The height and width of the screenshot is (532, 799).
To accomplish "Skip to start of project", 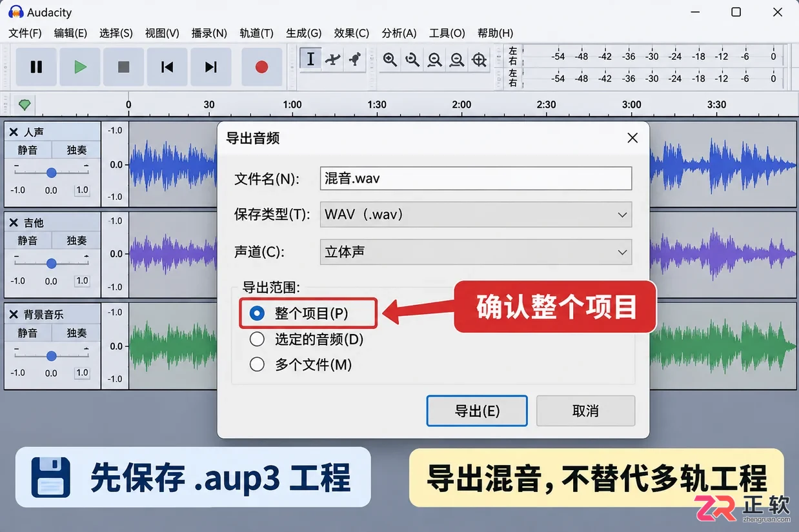I will point(167,67).
